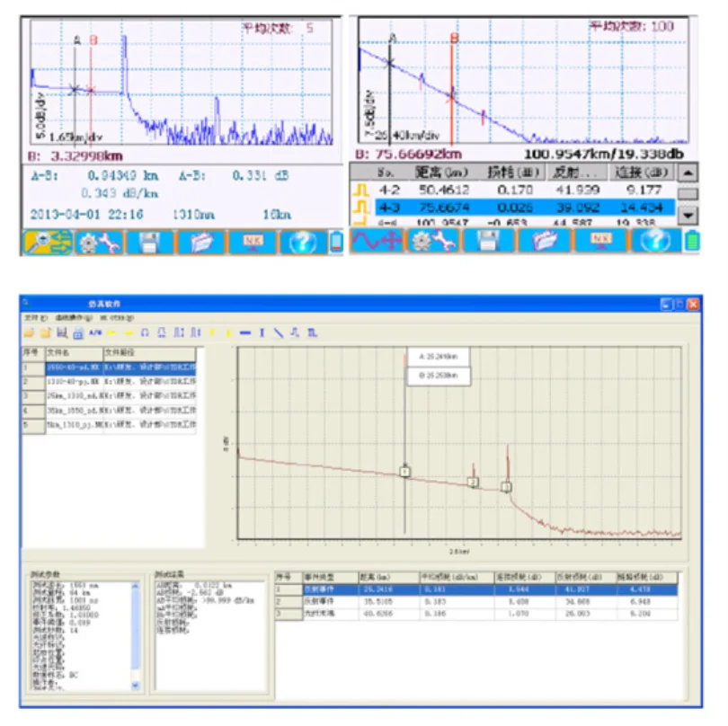
Task: Click the 文件路径 column header in file list
Action: pos(149,353)
